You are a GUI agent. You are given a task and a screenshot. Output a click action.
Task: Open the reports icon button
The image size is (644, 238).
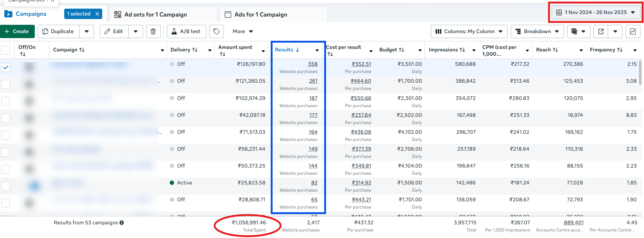(574, 32)
